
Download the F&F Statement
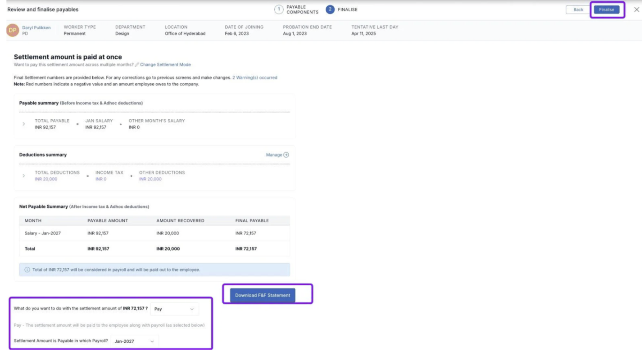pyautogui.click(x=263, y=295)
